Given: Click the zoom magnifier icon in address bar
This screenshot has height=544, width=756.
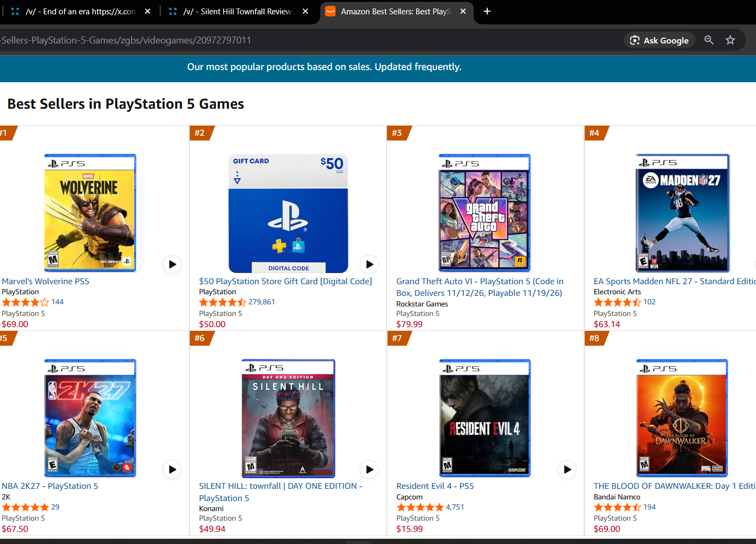Looking at the screenshot, I should coord(709,40).
